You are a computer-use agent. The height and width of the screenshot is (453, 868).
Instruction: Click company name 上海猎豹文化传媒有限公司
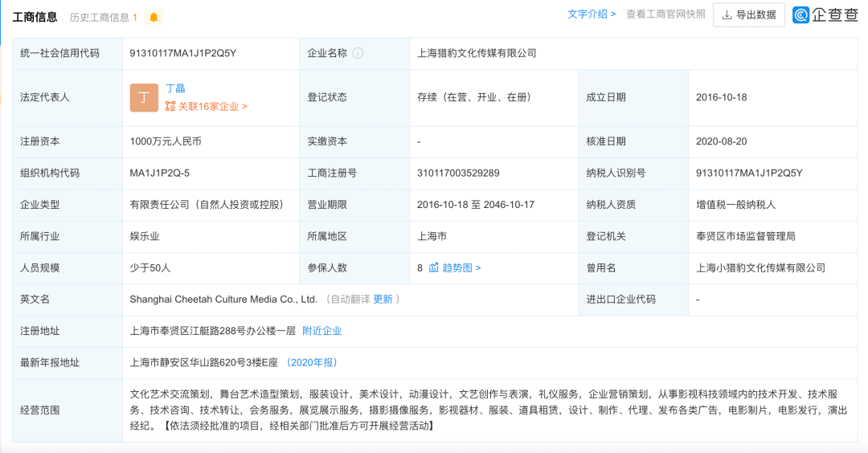point(477,53)
